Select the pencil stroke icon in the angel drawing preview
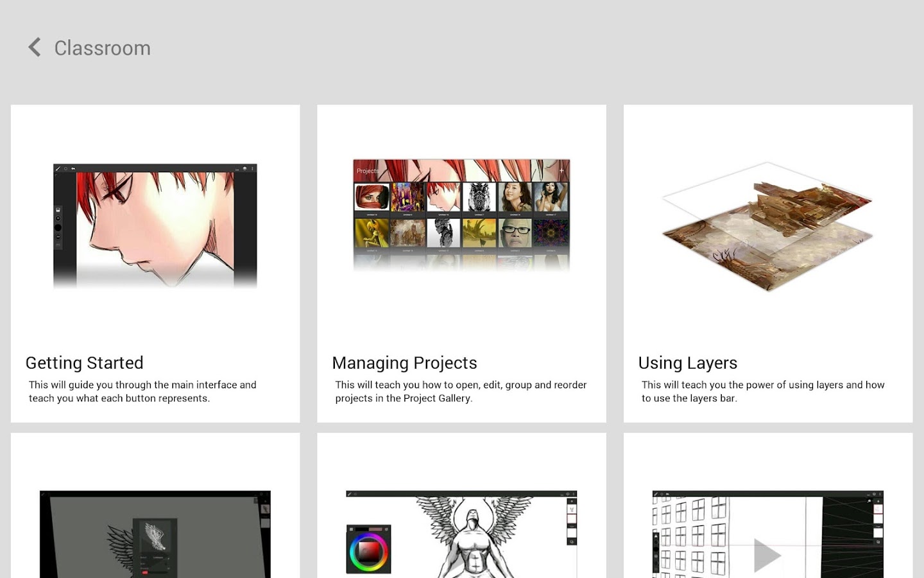The width and height of the screenshot is (924, 578). [349, 493]
